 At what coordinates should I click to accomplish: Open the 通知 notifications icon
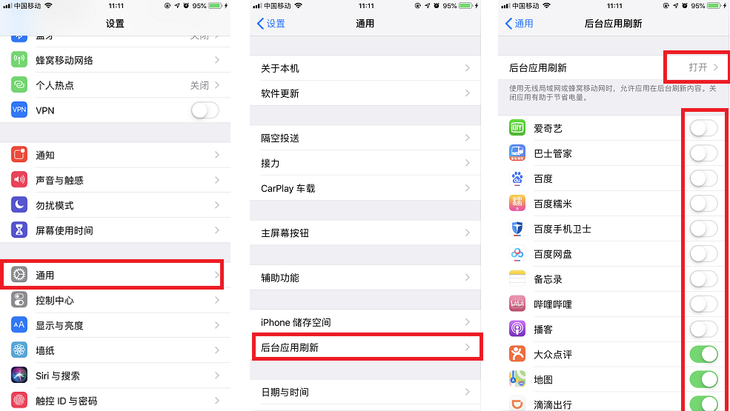click(x=19, y=155)
